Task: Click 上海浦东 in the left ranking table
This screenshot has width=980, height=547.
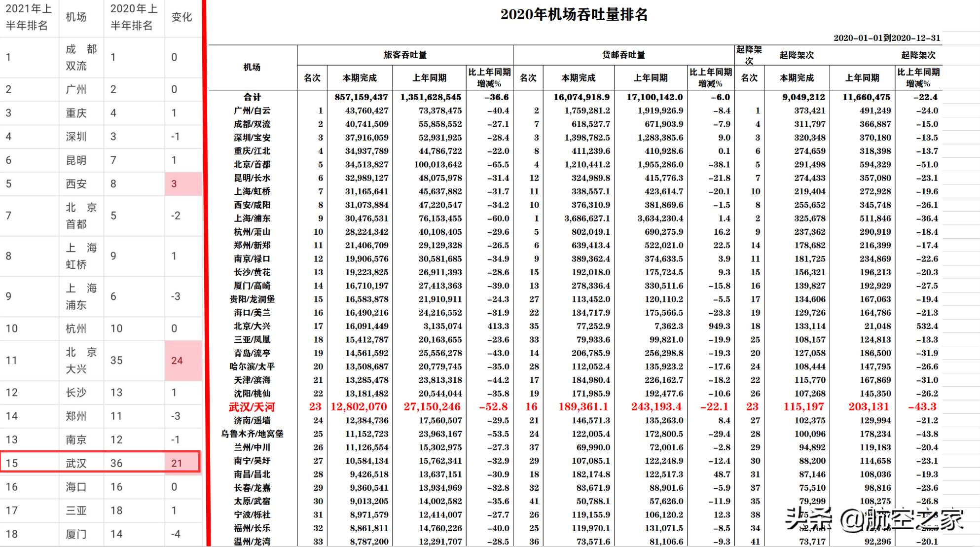Action: [82, 297]
